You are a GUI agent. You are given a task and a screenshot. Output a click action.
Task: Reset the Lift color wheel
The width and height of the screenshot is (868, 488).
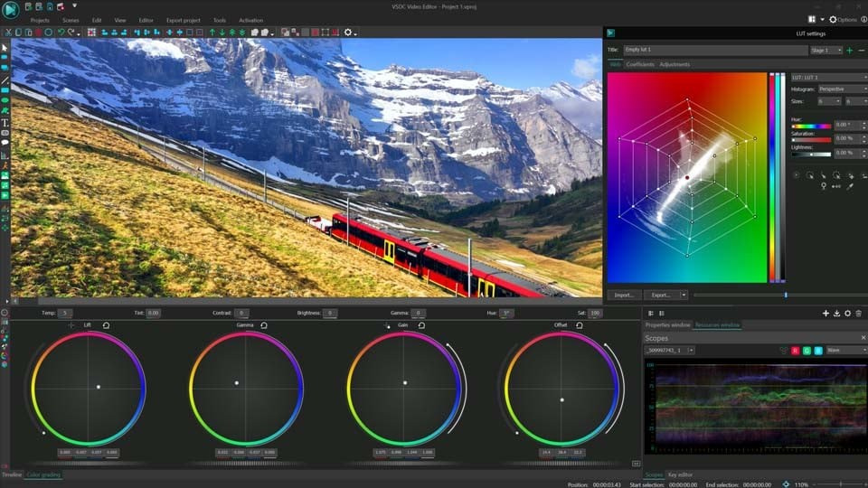(x=106, y=325)
